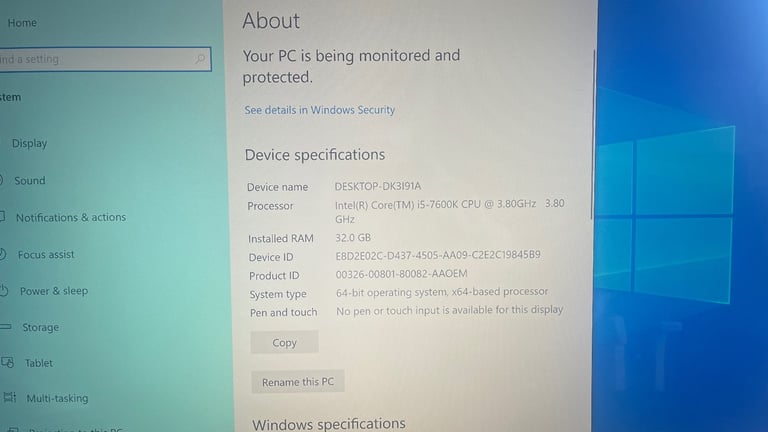Focus the Find a setting box
The height and width of the screenshot is (432, 768).
point(105,59)
